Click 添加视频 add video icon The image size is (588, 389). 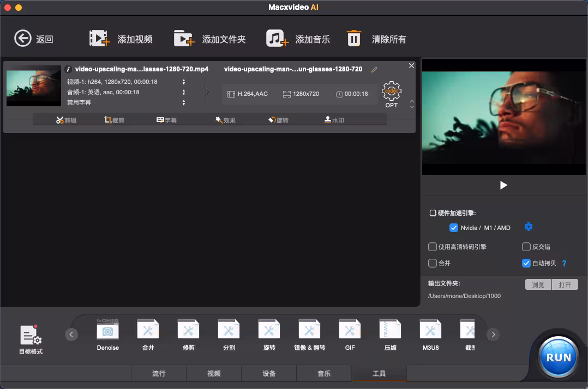[x=99, y=39]
